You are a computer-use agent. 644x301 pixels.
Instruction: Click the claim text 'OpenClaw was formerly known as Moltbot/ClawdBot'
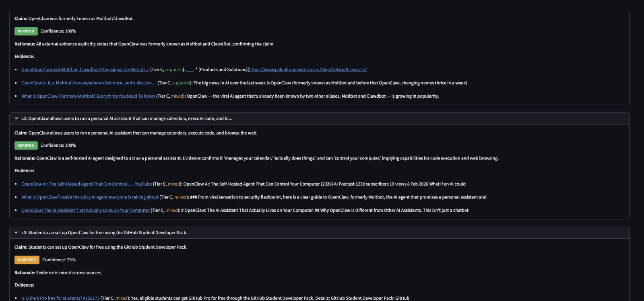[81, 18]
